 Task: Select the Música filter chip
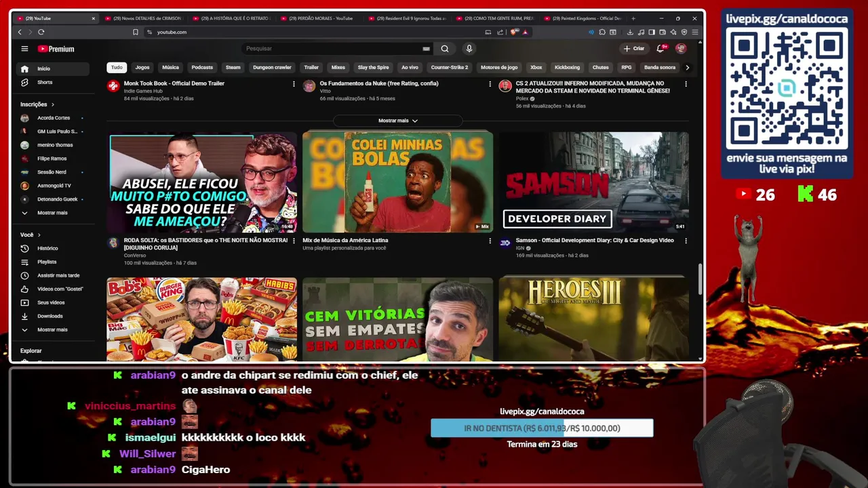(x=170, y=67)
